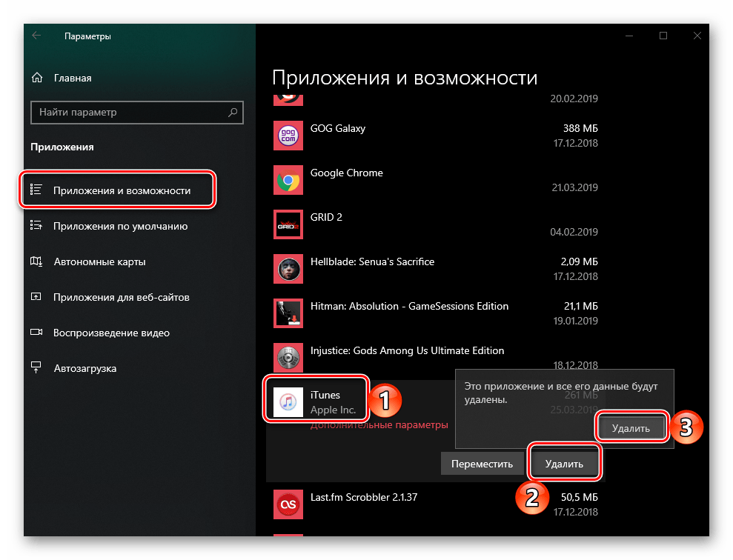Click the search magnifier icon
Screen dimensions: 733x560
click(x=233, y=113)
